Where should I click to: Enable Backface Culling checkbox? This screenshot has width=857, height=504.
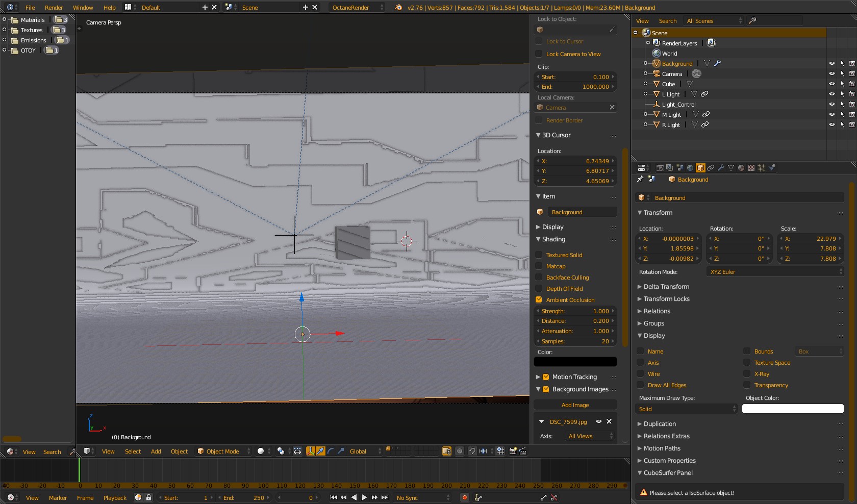click(539, 278)
